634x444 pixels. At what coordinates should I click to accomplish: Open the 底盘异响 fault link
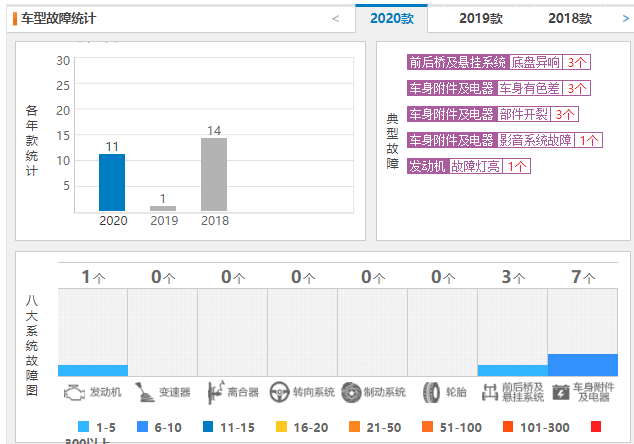pyautogui.click(x=536, y=62)
